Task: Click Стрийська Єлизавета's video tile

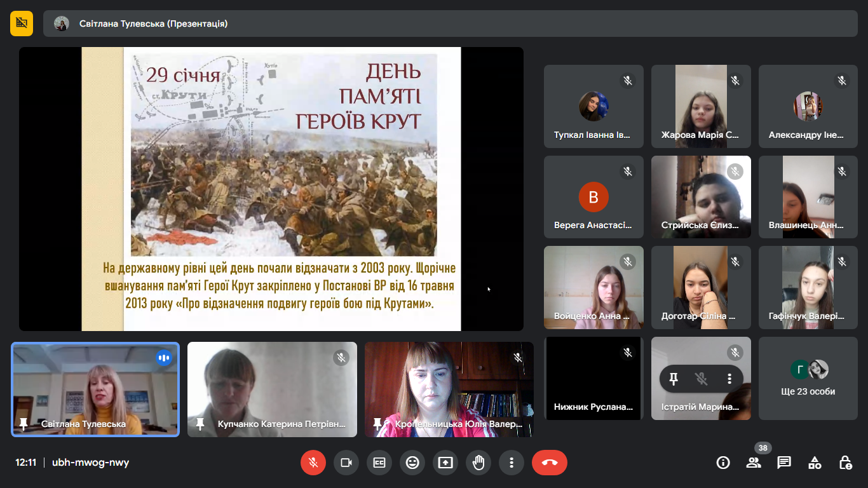Action: (701, 197)
